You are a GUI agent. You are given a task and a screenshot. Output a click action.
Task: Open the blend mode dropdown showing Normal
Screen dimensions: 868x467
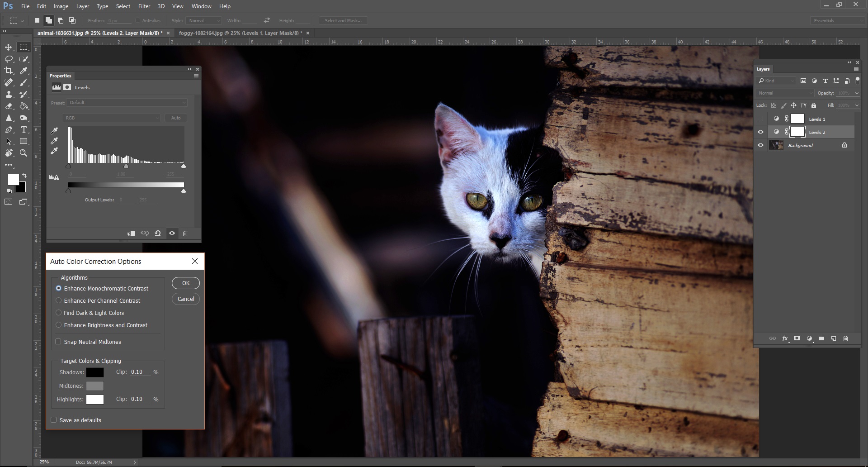point(784,93)
